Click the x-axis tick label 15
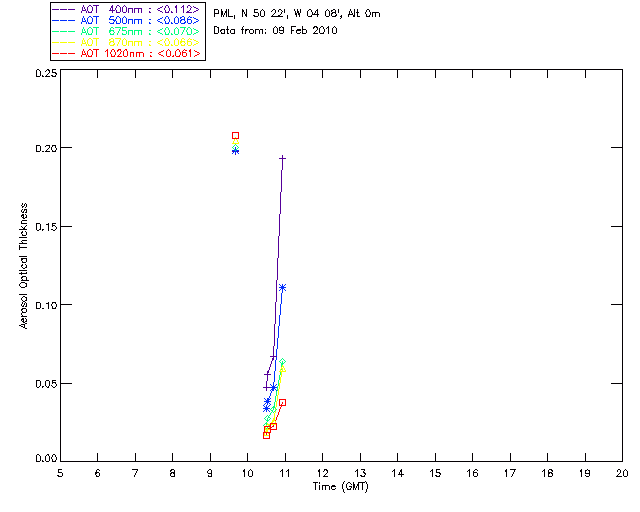The height and width of the screenshot is (512, 640). (x=436, y=473)
